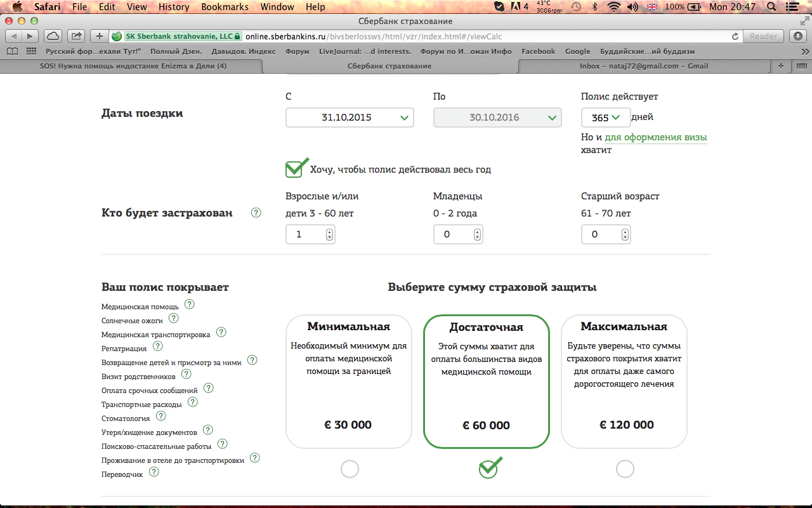Switch to the Gmail Inbox tab
This screenshot has width=812, height=508.
click(643, 66)
